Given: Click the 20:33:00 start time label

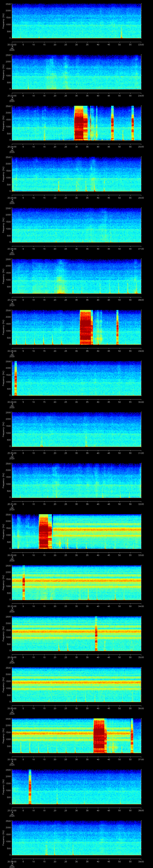Looking at the screenshot, I should 12,606.
